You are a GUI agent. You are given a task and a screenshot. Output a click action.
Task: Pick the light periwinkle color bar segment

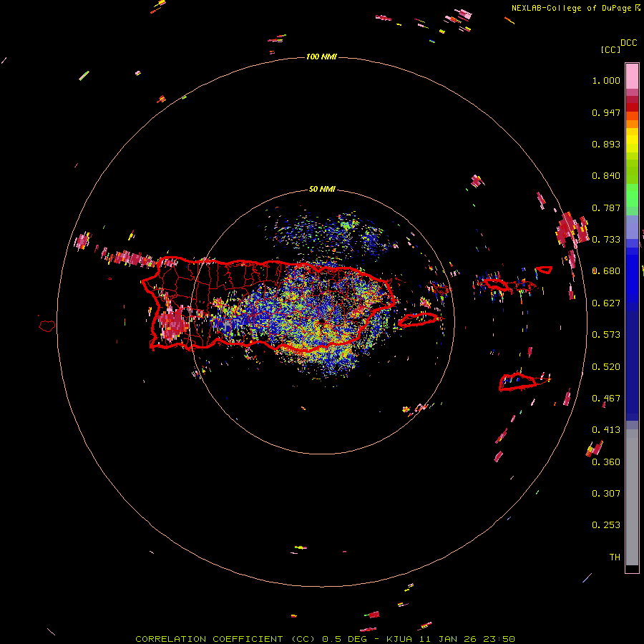click(x=632, y=227)
